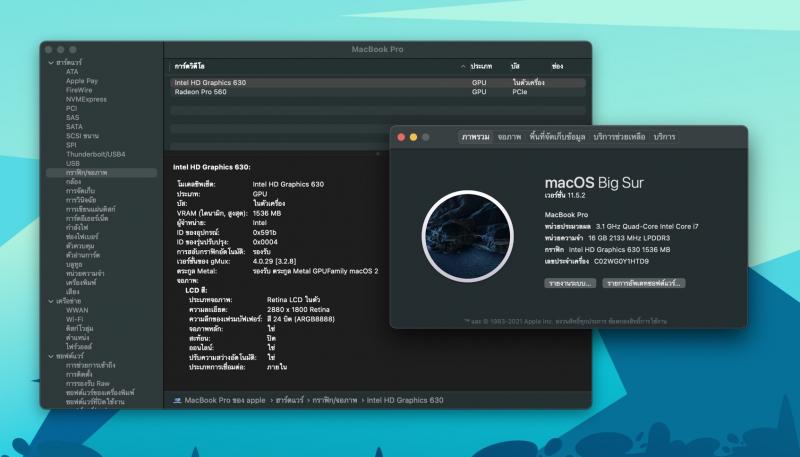Click the 2880 x 1800 Retina resolution value
The height and width of the screenshot is (457, 800).
coord(298,310)
